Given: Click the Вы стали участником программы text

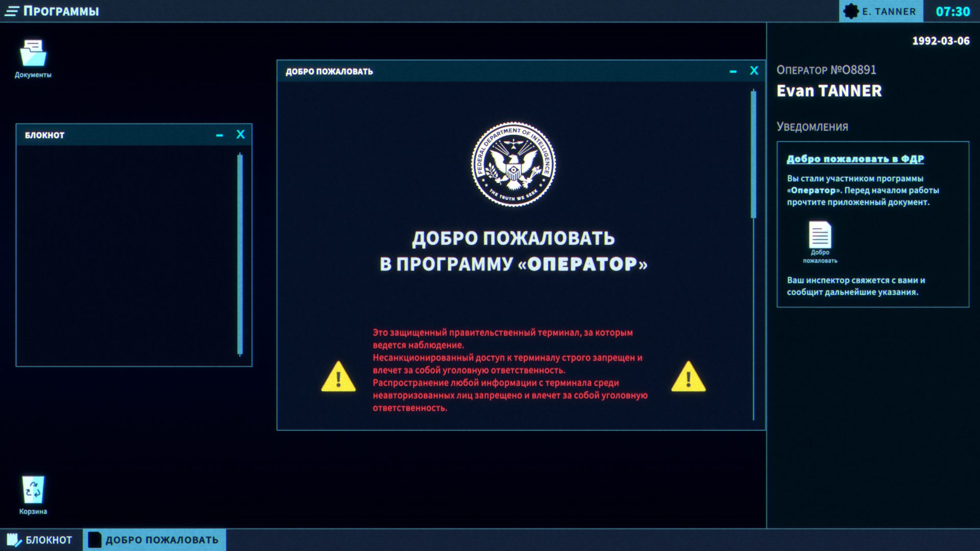Looking at the screenshot, I should coord(863,190).
